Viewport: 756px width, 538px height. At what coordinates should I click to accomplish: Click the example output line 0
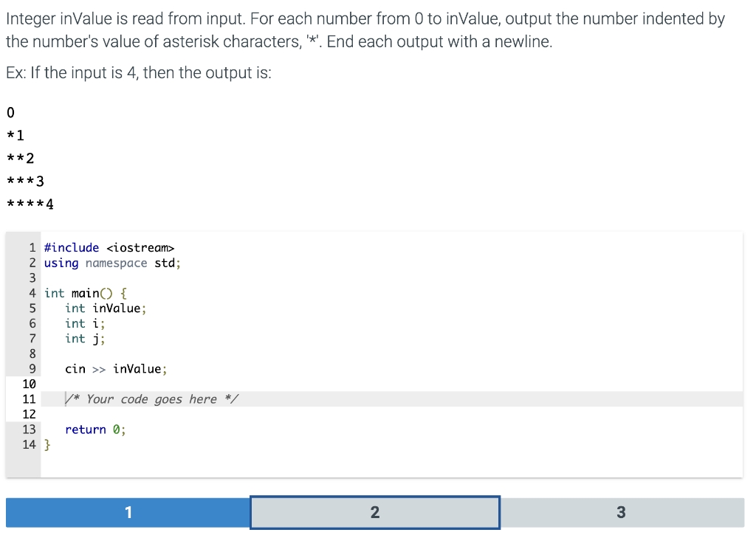9,112
